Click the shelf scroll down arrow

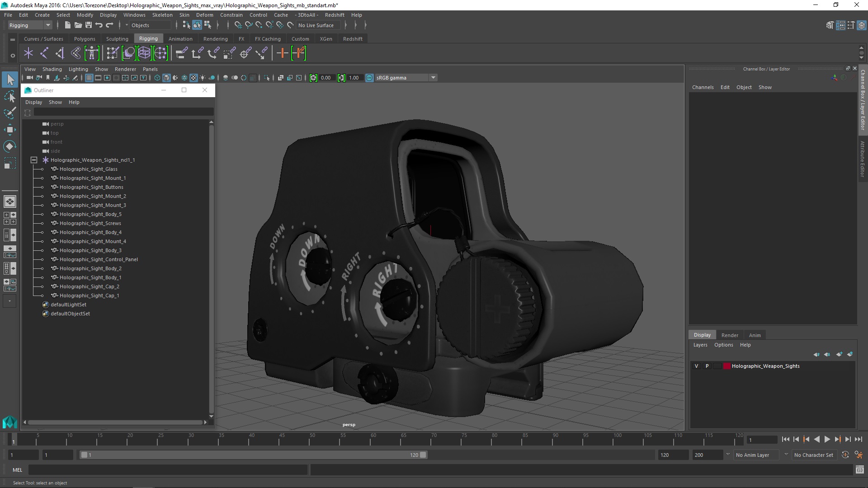(862, 58)
